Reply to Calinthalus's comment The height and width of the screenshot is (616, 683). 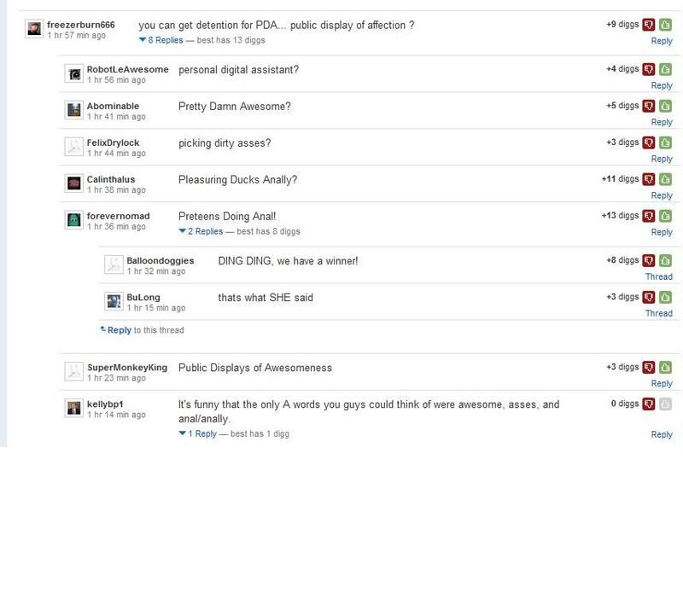coord(662,195)
